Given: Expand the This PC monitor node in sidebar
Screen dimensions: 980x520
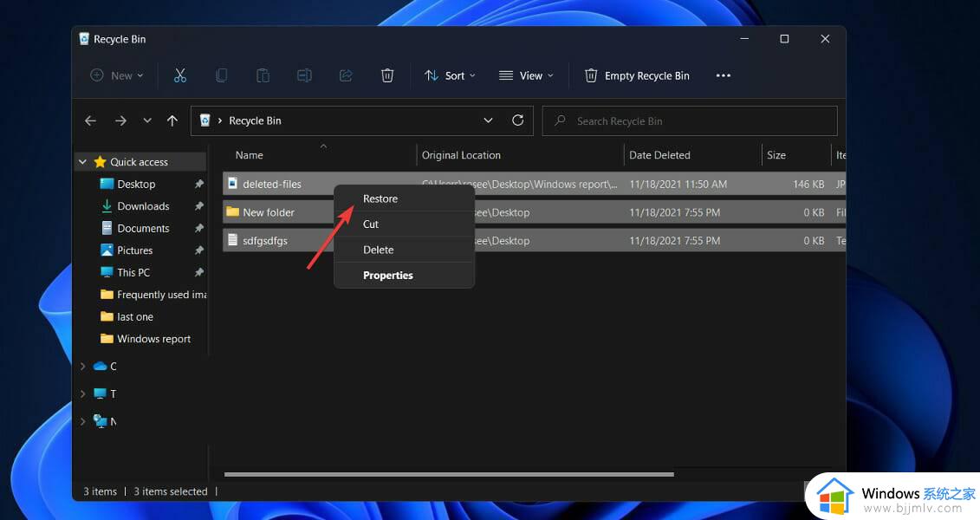Looking at the screenshot, I should click(82, 393).
